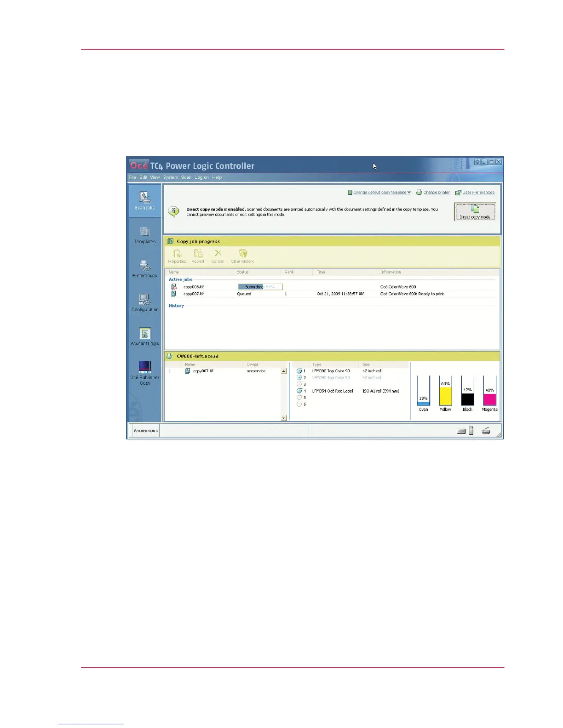Expand the Change default copy template dropdown
This screenshot has width=563, height=728.
[x=379, y=193]
